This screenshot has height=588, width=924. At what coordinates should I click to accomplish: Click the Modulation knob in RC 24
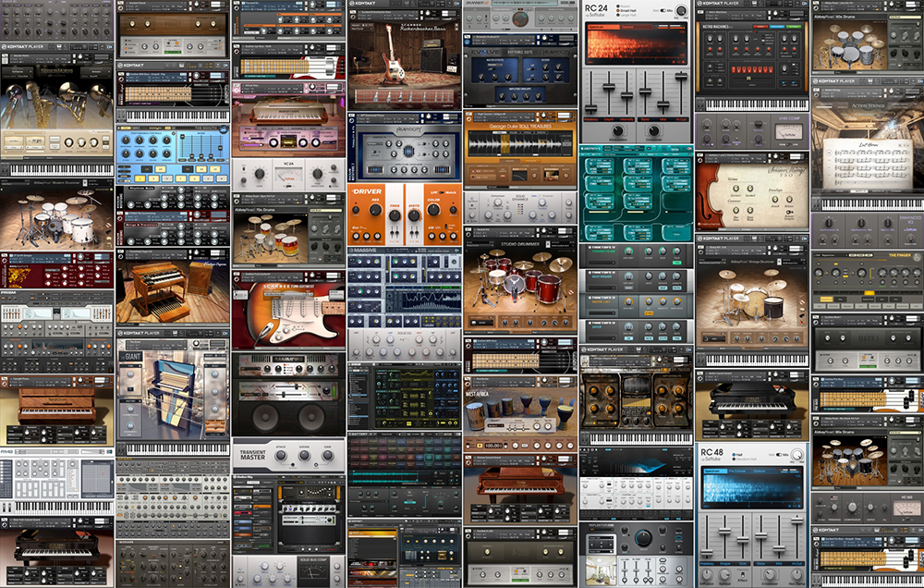pyautogui.click(x=617, y=129)
